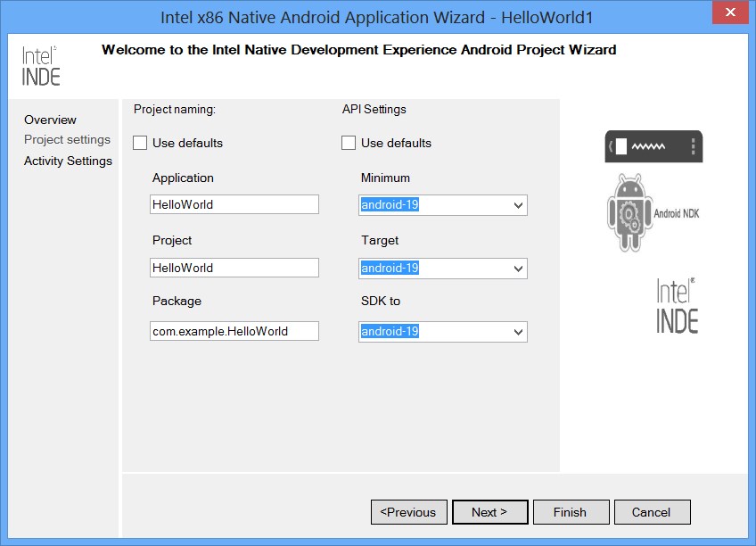Enable Use defaults for Project naming
This screenshot has height=546, width=756.
point(140,143)
